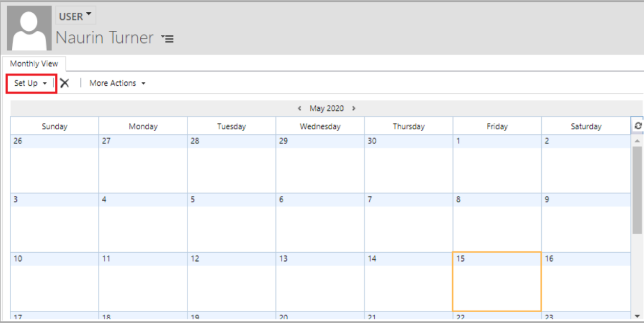The width and height of the screenshot is (644, 323).
Task: Go to previous month arrow
Action: pos(299,109)
